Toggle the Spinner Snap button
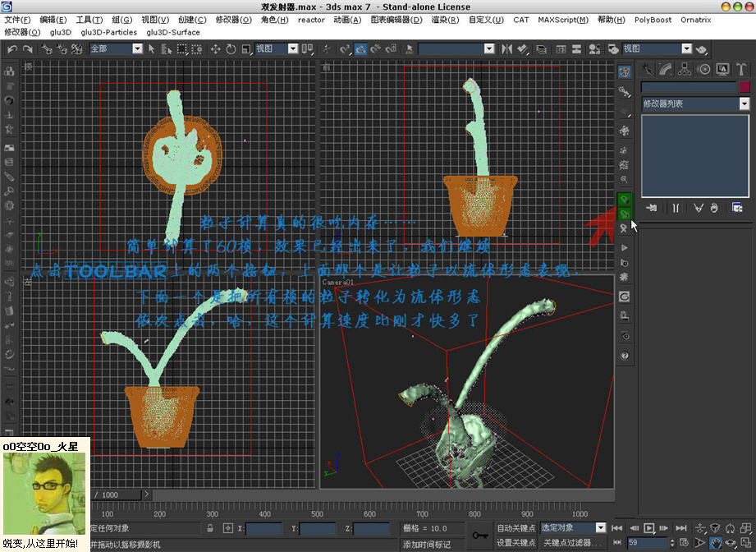Screen dimensions: 756x552 point(392,48)
